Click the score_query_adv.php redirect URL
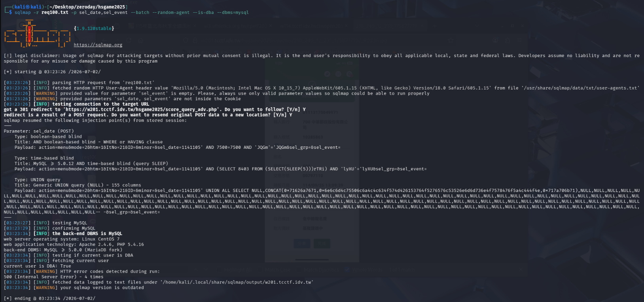Viewport: 644px width, 302px height. tap(142, 110)
